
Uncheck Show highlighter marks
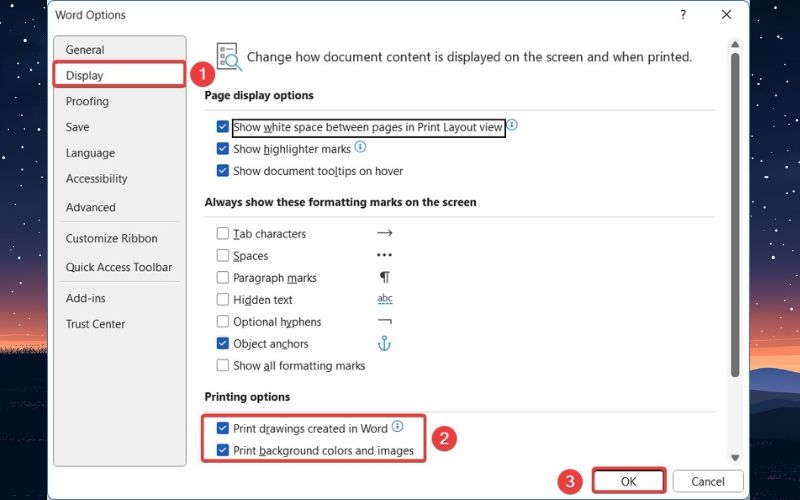click(x=222, y=148)
